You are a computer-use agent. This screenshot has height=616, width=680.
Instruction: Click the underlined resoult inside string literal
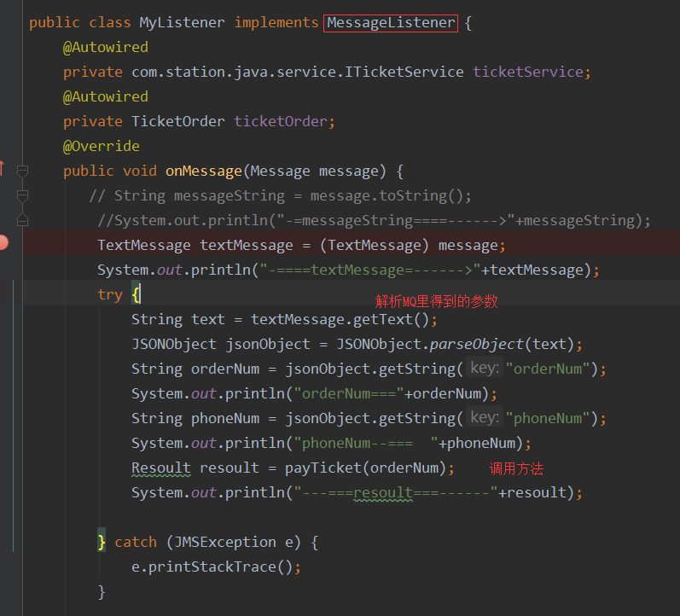(x=383, y=493)
